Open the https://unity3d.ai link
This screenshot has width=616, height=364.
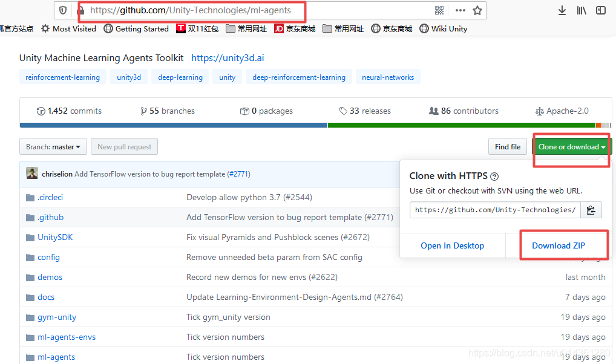tap(228, 58)
